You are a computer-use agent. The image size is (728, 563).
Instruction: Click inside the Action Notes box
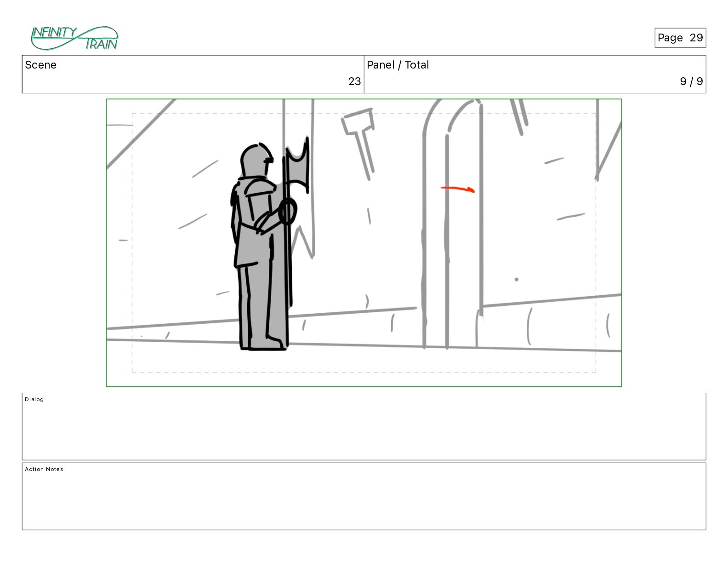[364, 496]
